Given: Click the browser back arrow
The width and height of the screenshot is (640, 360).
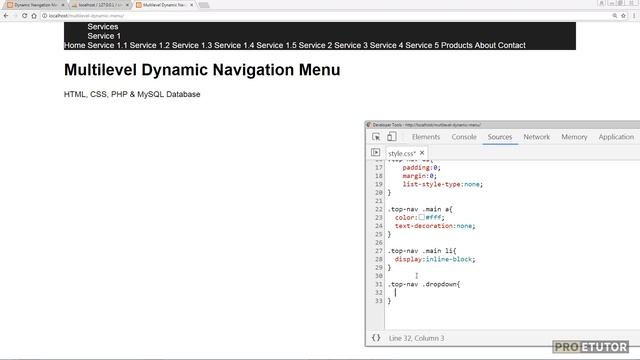Looking at the screenshot, I should click(x=6, y=16).
